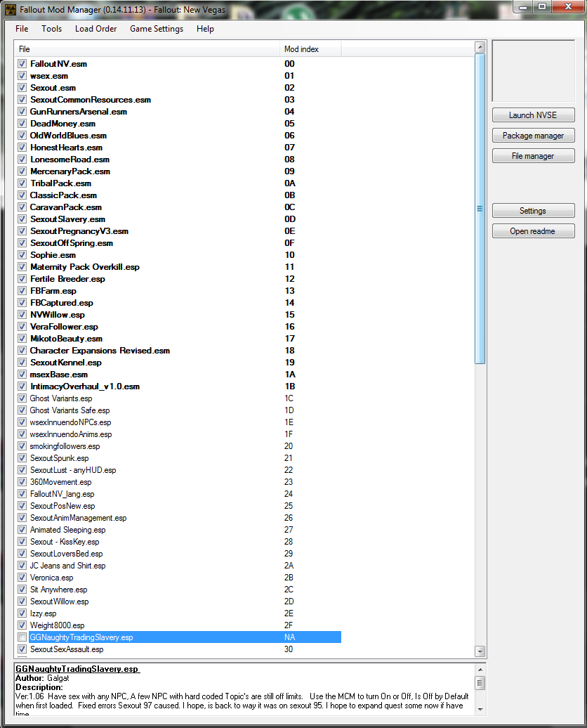This screenshot has height=728, width=587.
Task: Uncheck the FalloutNV.esm checkbox
Action: (22, 64)
